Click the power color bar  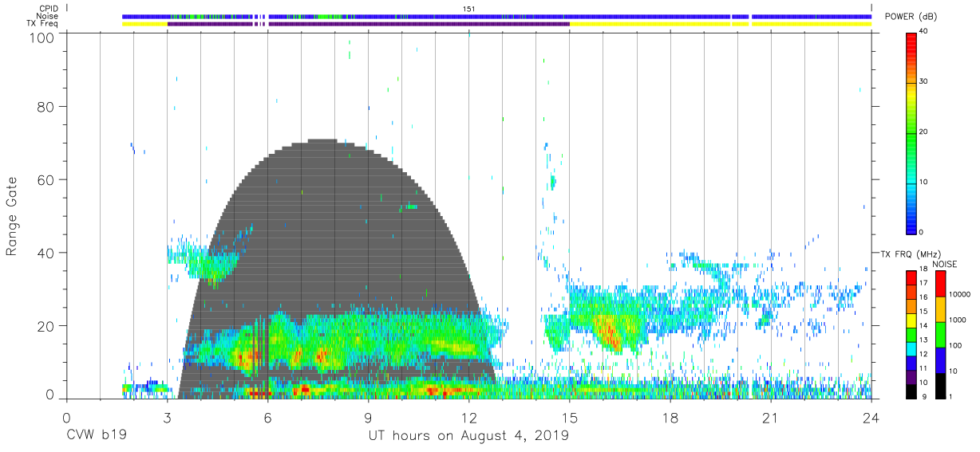point(912,132)
